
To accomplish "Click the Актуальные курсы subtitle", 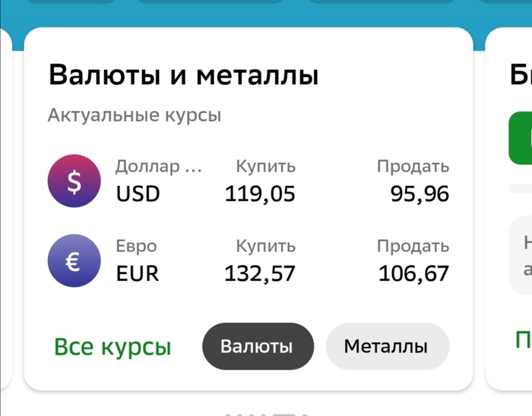I will [x=134, y=115].
